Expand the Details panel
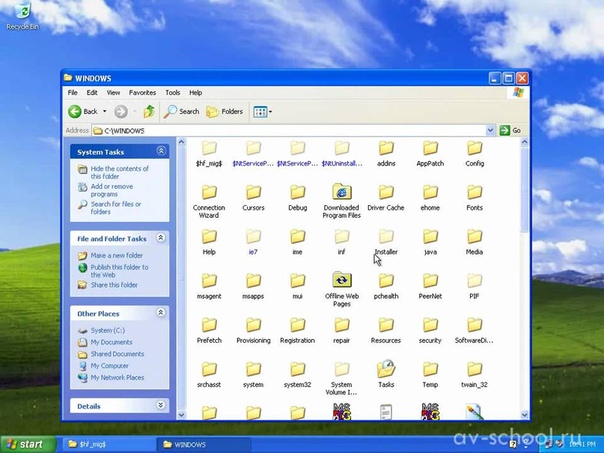Image resolution: width=604 pixels, height=453 pixels. pos(161,405)
